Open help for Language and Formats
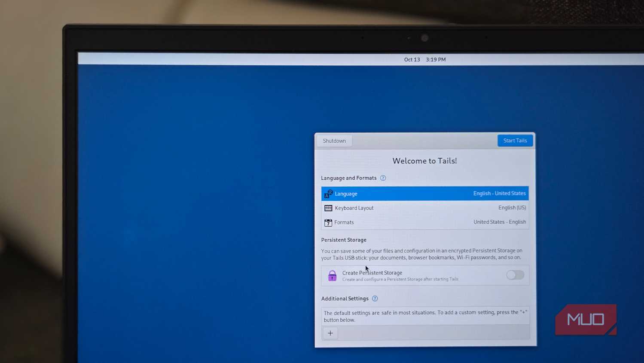Image resolution: width=644 pixels, height=363 pixels. pyautogui.click(x=383, y=178)
